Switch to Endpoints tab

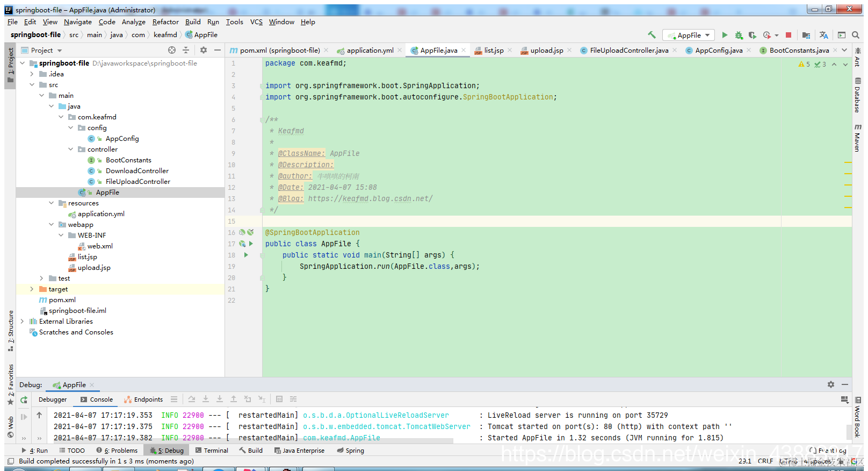pos(143,399)
